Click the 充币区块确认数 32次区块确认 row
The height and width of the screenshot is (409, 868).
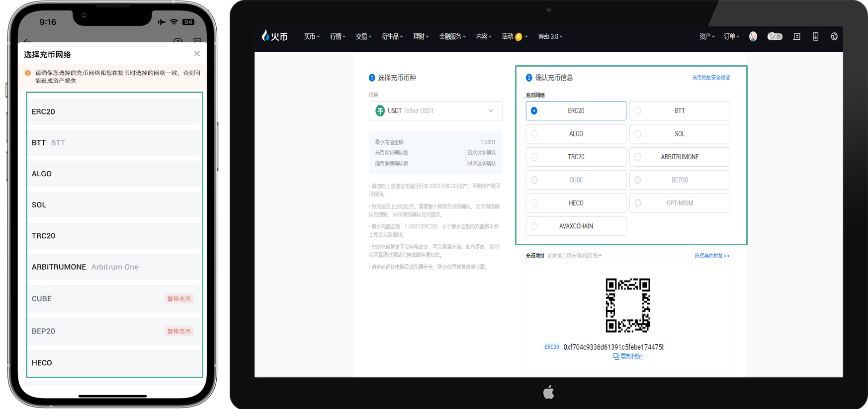435,153
